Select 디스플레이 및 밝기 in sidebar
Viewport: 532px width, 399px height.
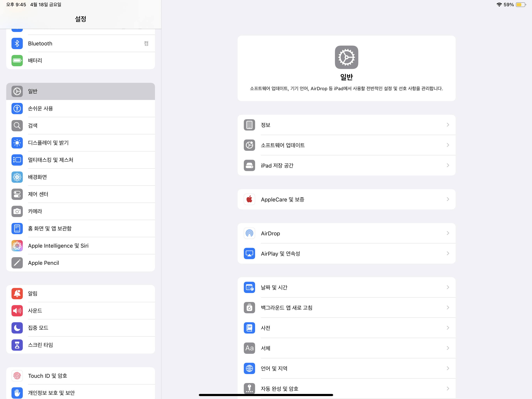click(x=81, y=143)
